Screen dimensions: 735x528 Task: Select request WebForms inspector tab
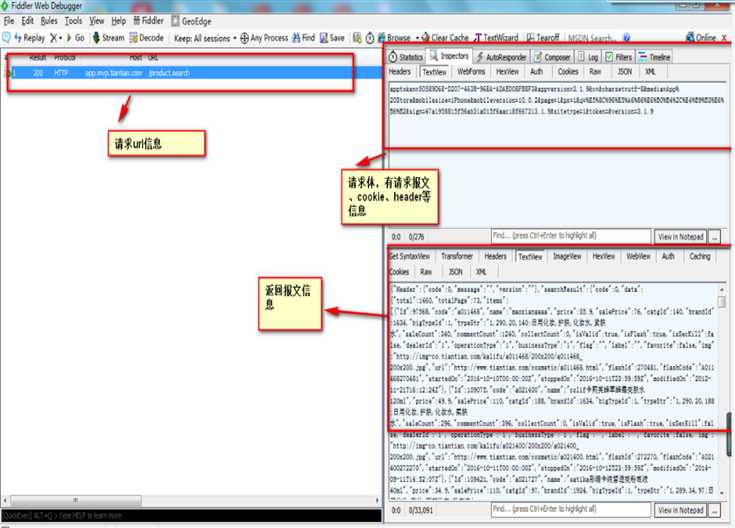(x=471, y=72)
